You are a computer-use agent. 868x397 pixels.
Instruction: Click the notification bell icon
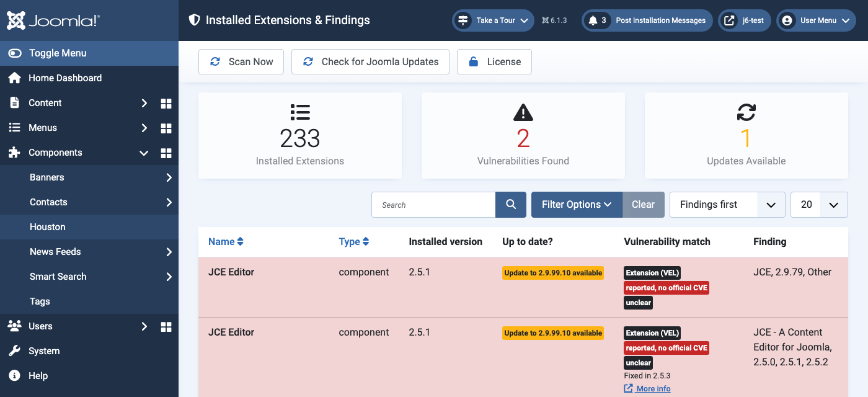pos(593,20)
